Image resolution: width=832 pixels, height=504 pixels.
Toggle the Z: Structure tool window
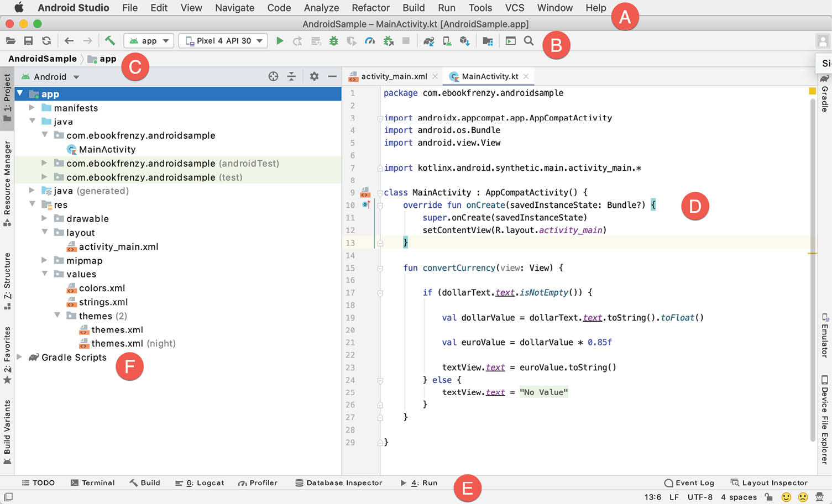tap(7, 281)
